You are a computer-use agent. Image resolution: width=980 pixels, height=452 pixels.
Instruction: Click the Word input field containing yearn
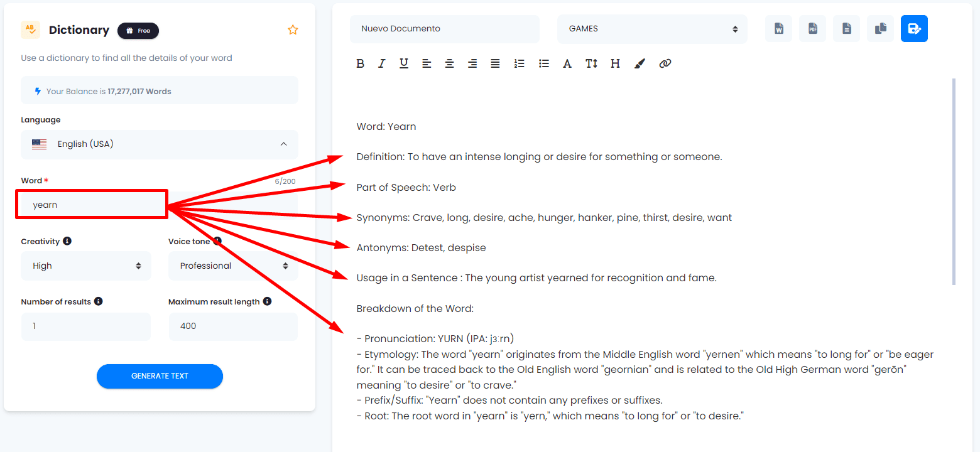92,205
